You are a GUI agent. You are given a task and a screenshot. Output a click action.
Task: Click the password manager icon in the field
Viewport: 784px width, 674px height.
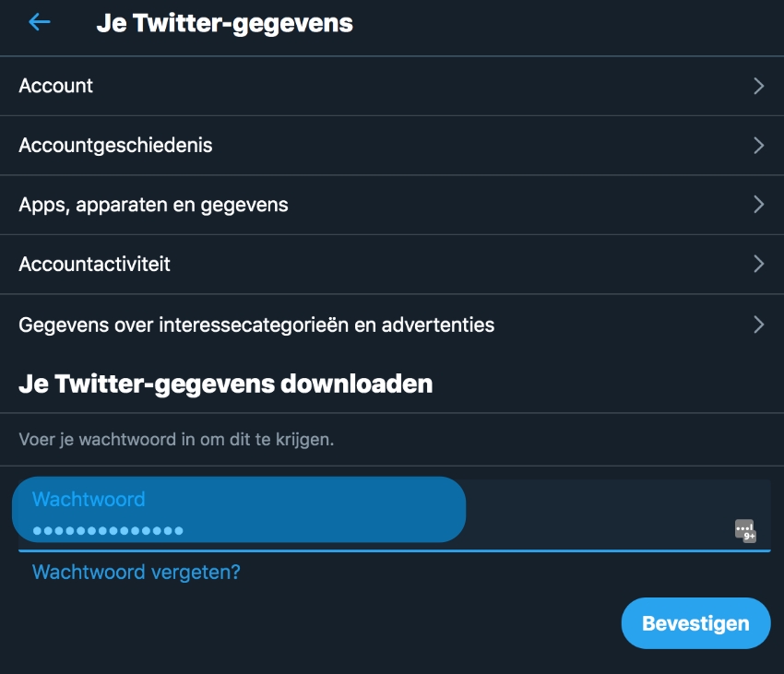pos(744,530)
